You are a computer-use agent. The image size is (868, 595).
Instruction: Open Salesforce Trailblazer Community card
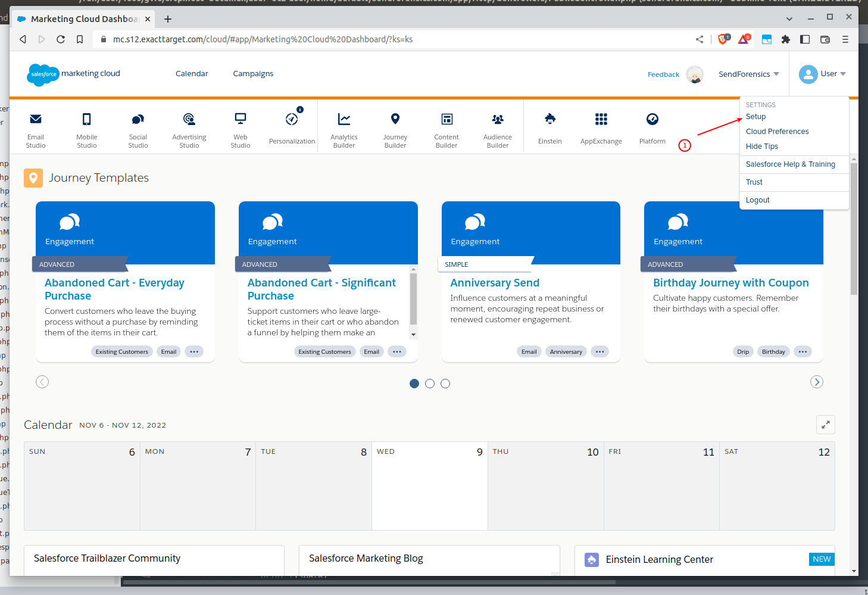point(154,560)
